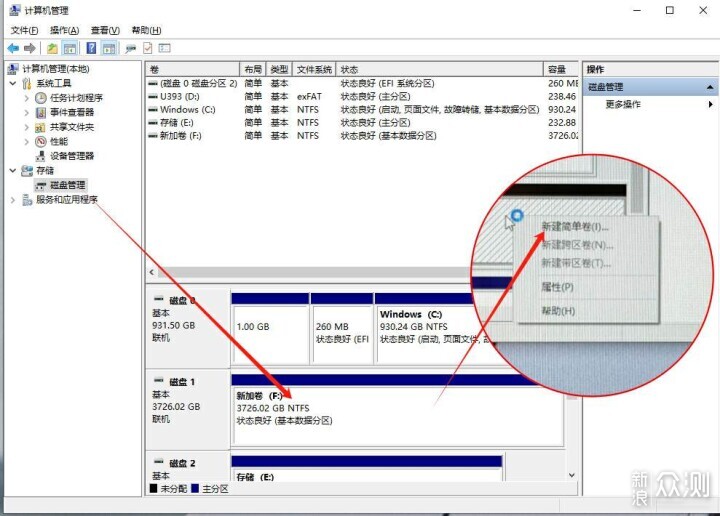Collapse the 系统工具 tree node
720x516 pixels.
point(13,83)
